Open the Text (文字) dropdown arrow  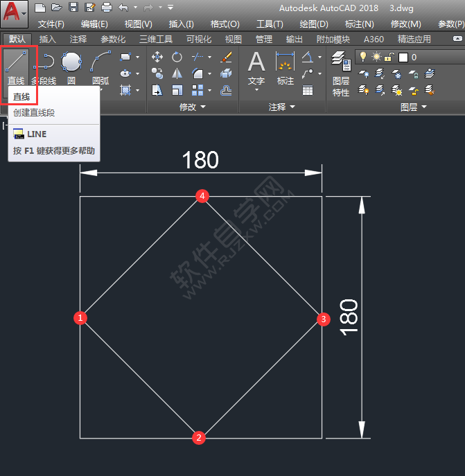pos(256,89)
